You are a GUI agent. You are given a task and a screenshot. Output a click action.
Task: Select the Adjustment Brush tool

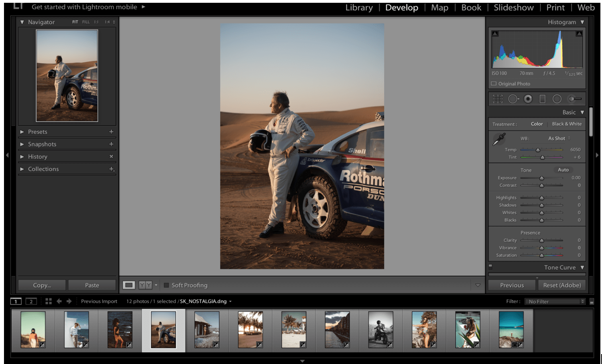(574, 99)
